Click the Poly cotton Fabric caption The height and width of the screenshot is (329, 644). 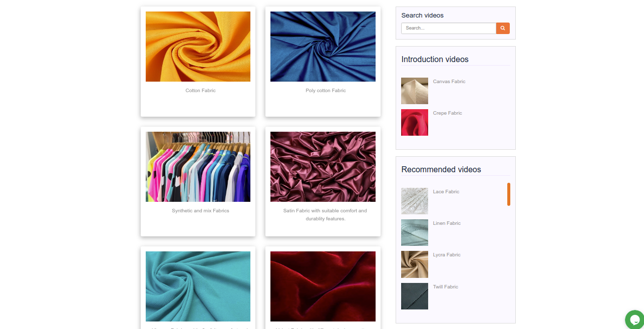(x=326, y=91)
